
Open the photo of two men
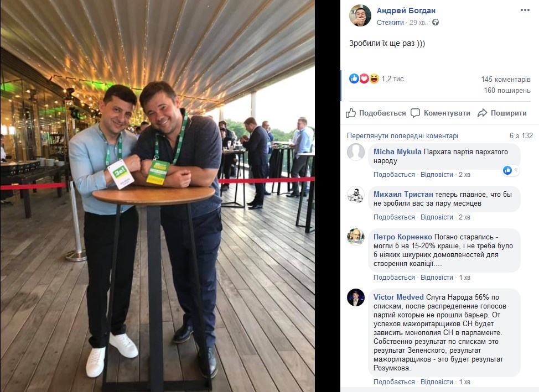[x=157, y=196]
